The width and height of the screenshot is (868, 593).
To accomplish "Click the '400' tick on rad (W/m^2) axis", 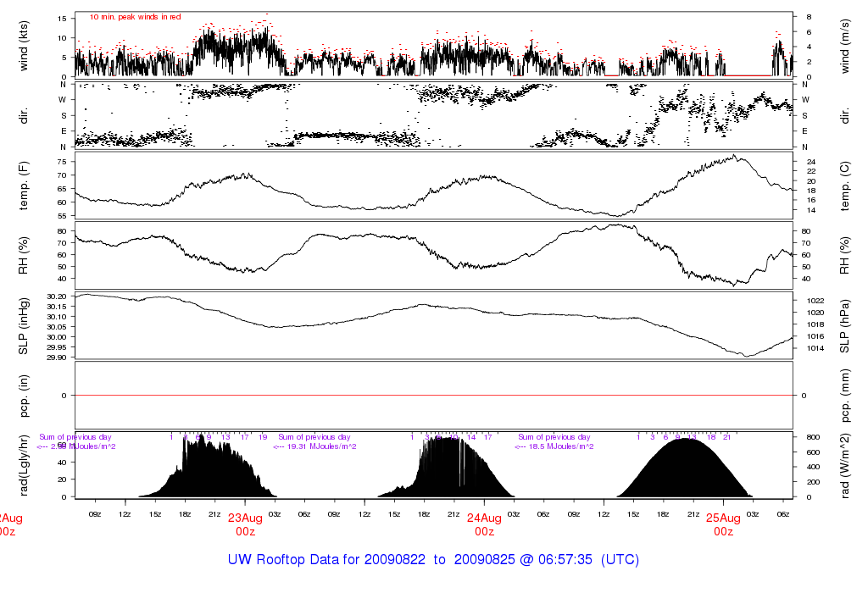I will [813, 467].
